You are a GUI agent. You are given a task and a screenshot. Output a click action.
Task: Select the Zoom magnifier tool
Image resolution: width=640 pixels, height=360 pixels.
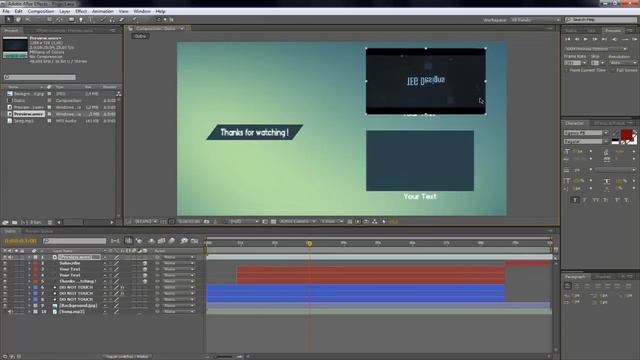pyautogui.click(x=28, y=19)
